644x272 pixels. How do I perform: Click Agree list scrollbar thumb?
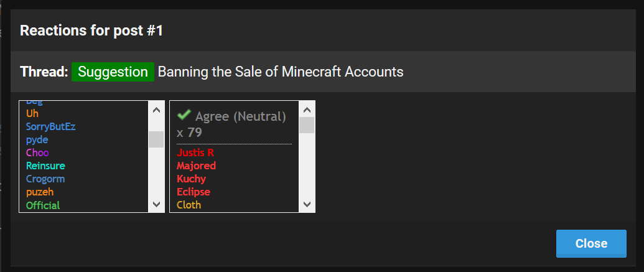pyautogui.click(x=307, y=124)
